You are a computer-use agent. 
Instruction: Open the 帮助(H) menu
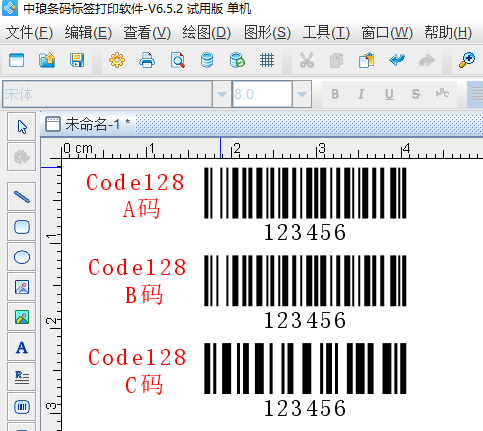448,33
